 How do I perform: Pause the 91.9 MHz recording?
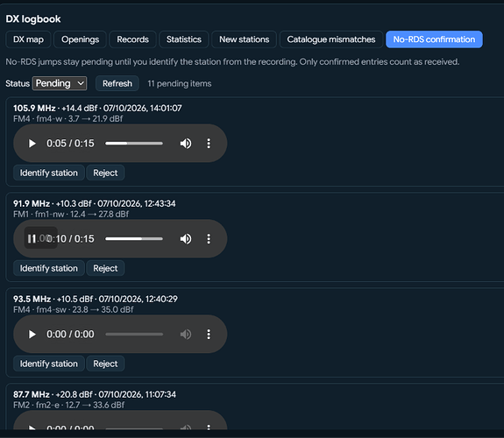tap(32, 239)
